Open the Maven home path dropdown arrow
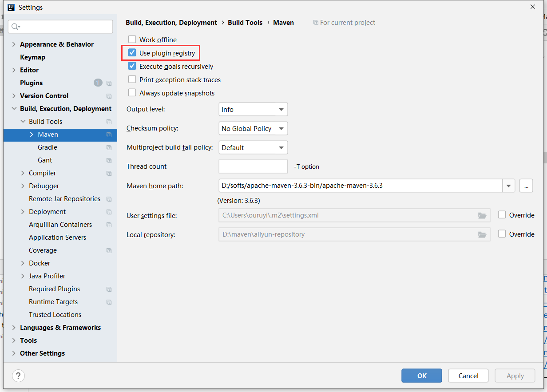 coord(508,186)
